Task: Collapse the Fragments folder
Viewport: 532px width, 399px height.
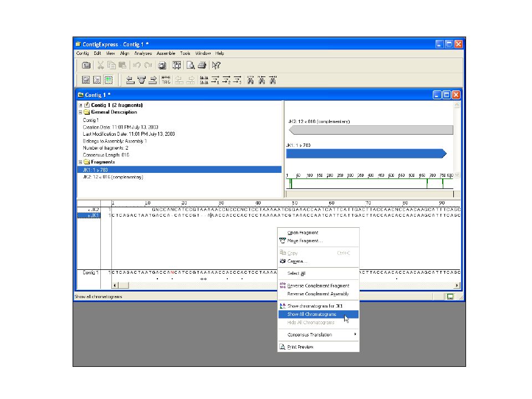Action: pyautogui.click(x=80, y=162)
